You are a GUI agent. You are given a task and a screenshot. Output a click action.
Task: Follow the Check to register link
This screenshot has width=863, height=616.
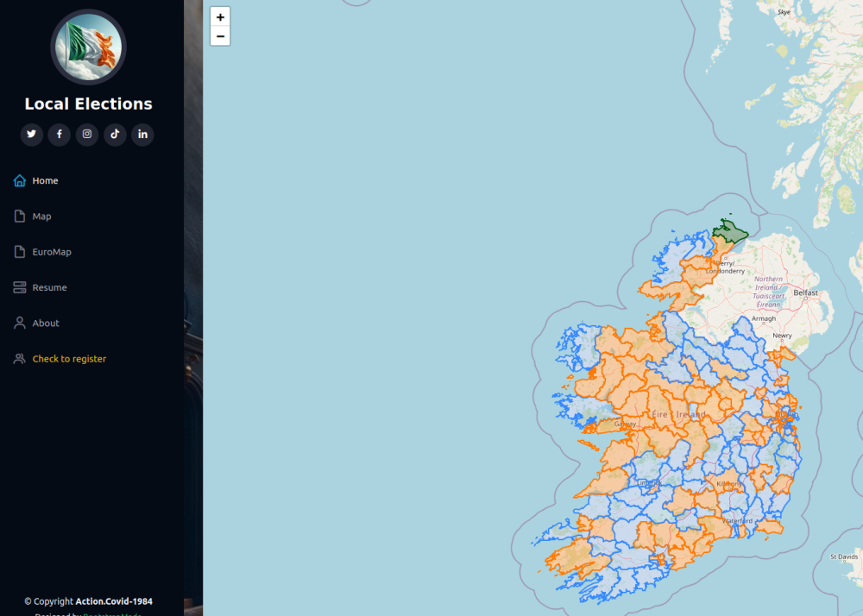(69, 359)
